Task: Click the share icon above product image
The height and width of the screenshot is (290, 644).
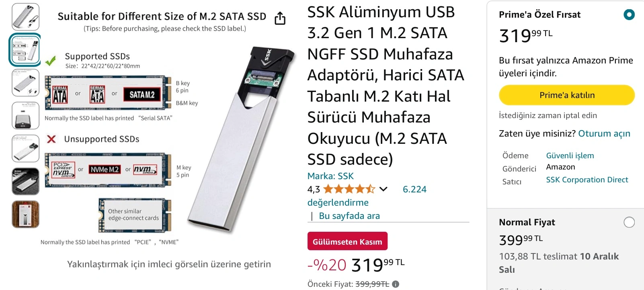Action: tap(280, 18)
